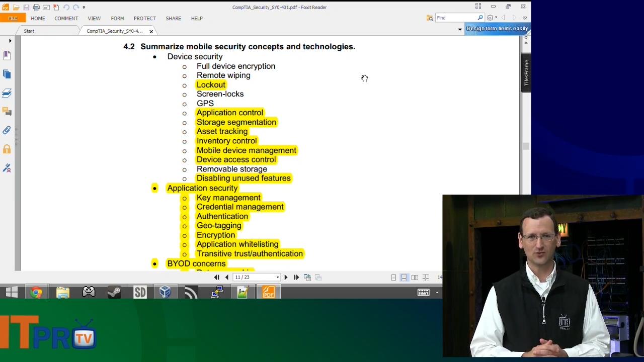
Task: Click the text 'Remote wiping'
Action: (x=223, y=75)
